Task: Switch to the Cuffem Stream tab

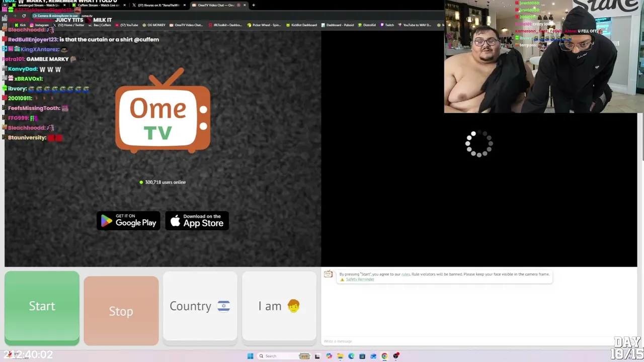Action: pyautogui.click(x=99, y=5)
